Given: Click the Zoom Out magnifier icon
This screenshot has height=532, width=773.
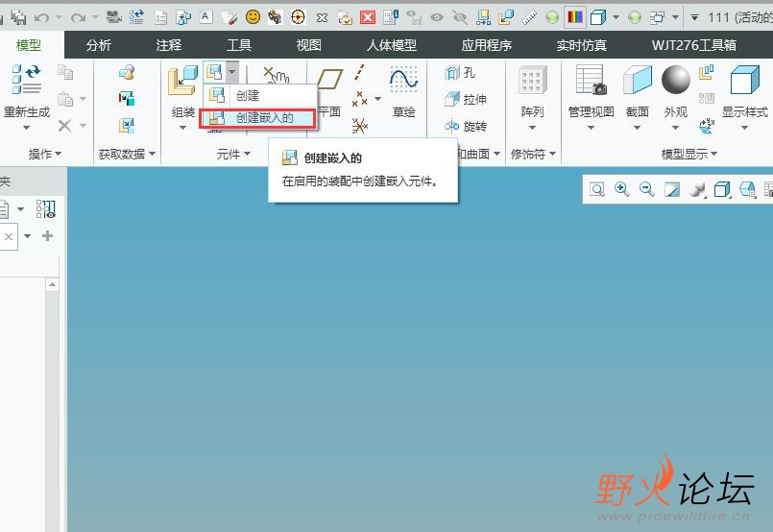Looking at the screenshot, I should pyautogui.click(x=646, y=189).
